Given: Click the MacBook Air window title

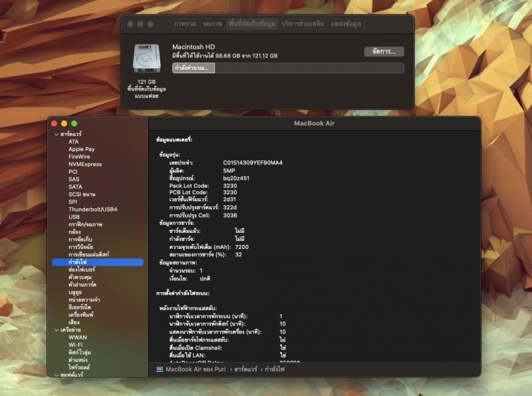Looking at the screenshot, I should (x=314, y=123).
